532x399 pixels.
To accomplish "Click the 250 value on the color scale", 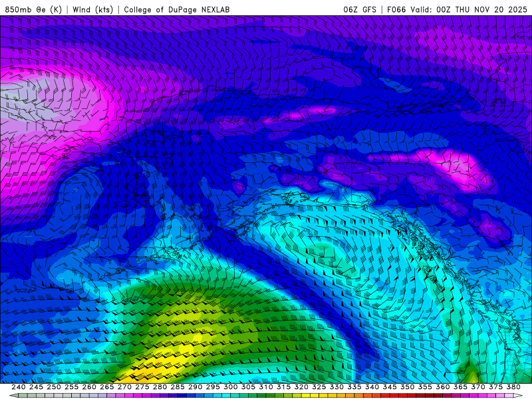I will [54, 387].
